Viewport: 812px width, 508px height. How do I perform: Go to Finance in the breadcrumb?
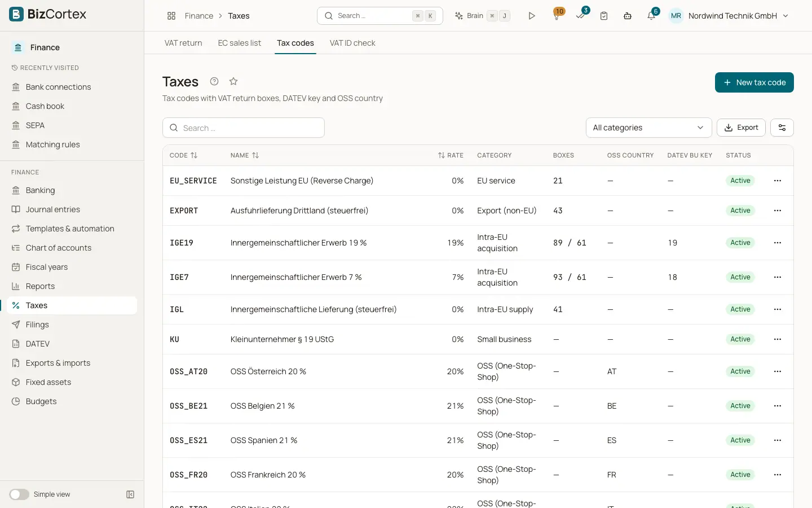199,16
